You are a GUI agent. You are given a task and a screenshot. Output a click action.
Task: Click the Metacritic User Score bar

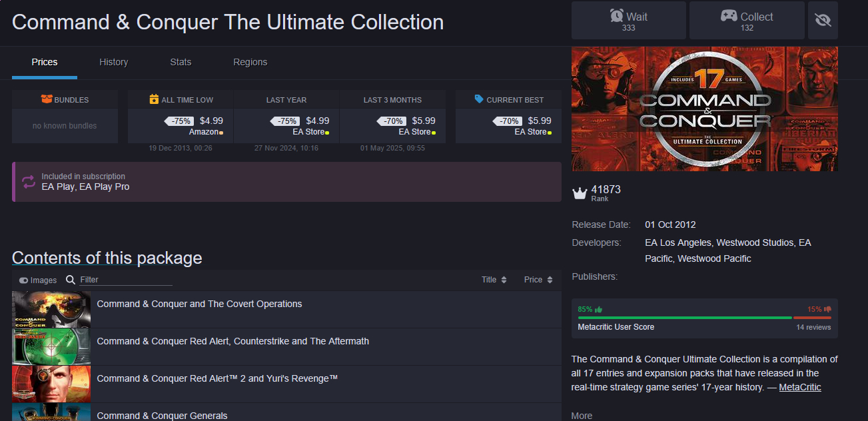point(705,318)
